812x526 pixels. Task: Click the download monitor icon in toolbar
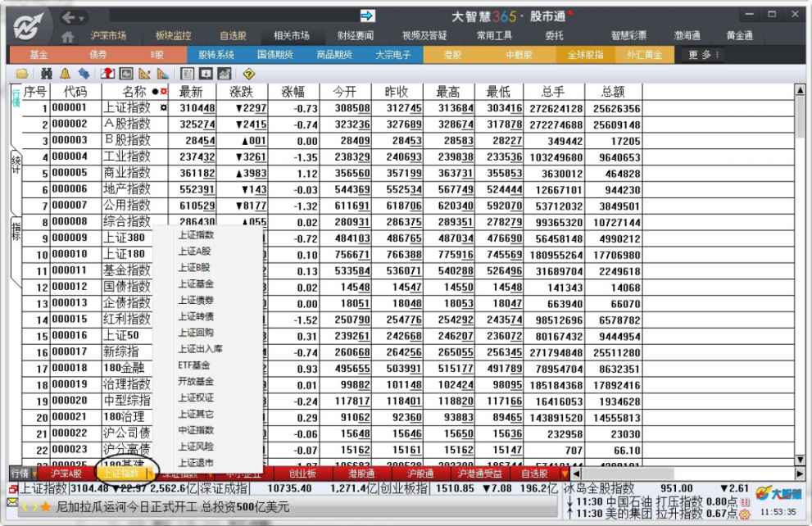pos(206,74)
